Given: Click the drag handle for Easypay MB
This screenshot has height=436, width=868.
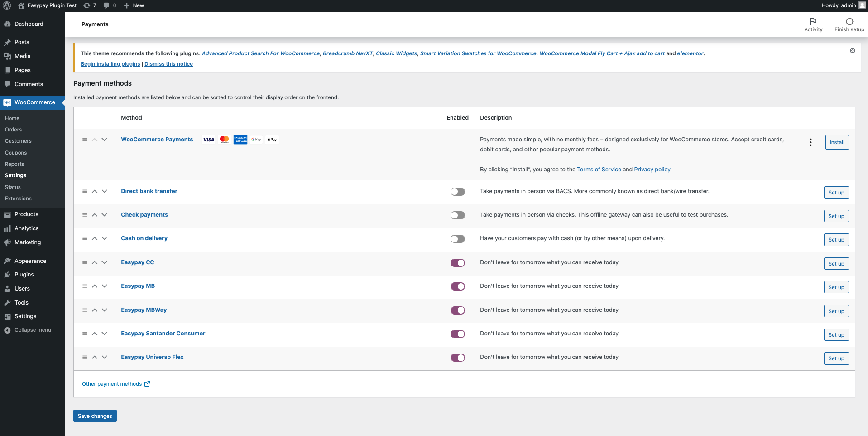Looking at the screenshot, I should [x=85, y=286].
